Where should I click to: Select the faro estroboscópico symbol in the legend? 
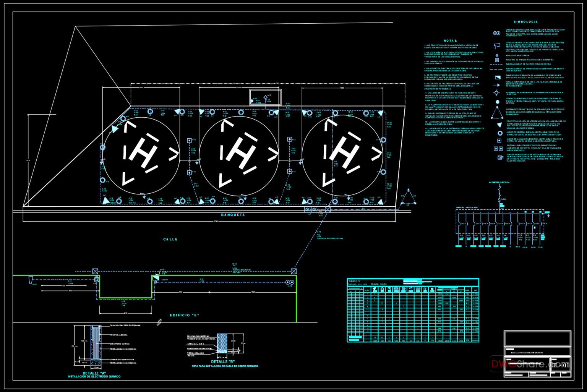(x=499, y=157)
